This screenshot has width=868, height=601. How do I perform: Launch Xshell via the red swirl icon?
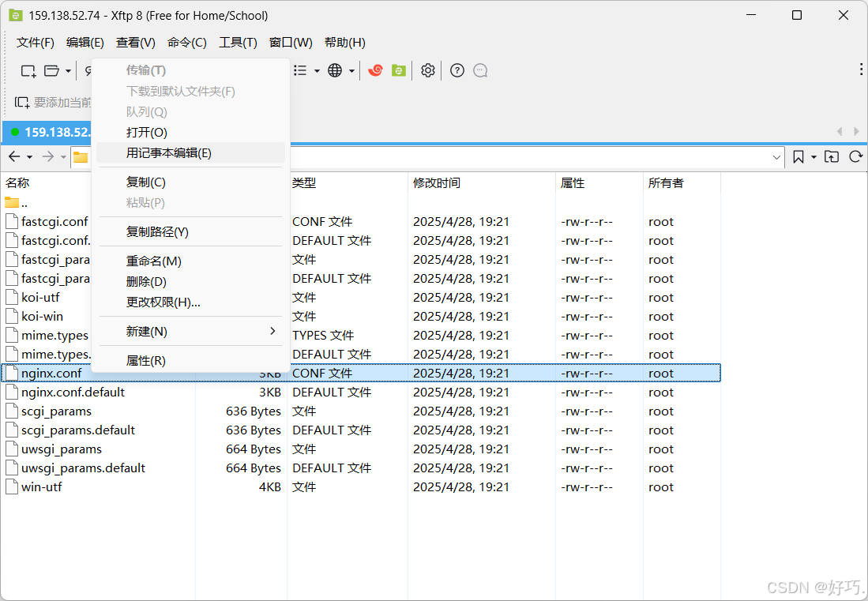pyautogui.click(x=375, y=70)
